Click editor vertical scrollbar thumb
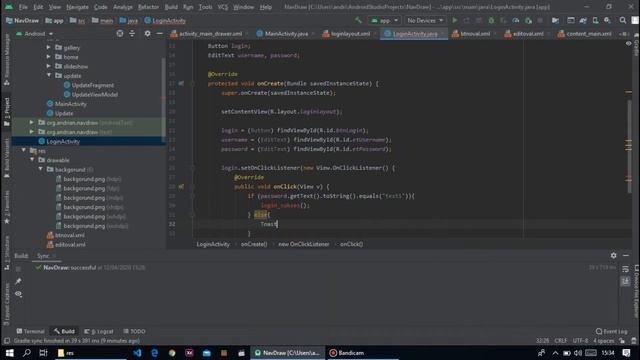640x360 pixels. [x=629, y=147]
